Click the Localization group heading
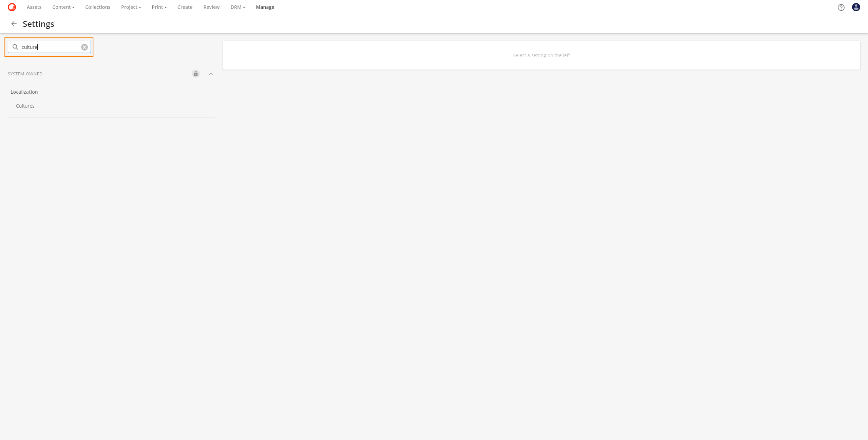 click(24, 92)
